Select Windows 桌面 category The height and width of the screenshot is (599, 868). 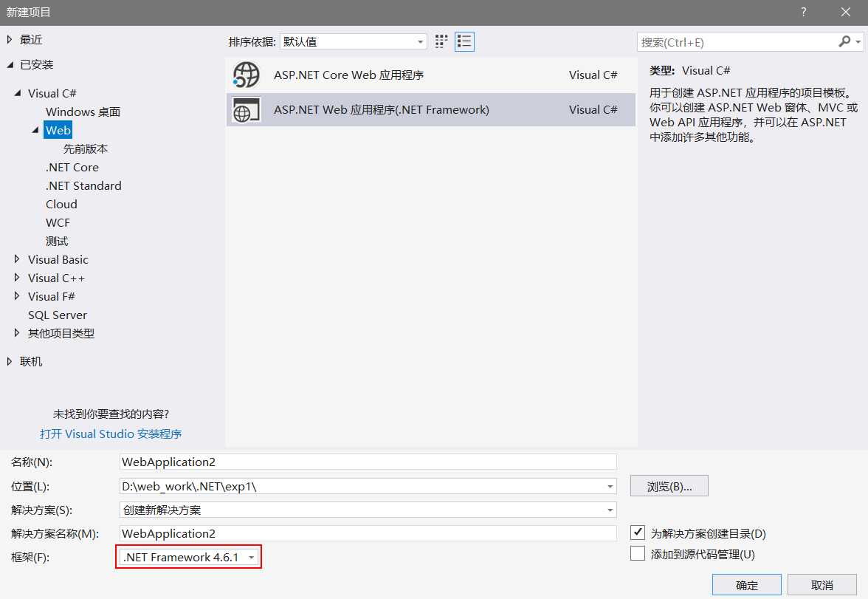83,112
